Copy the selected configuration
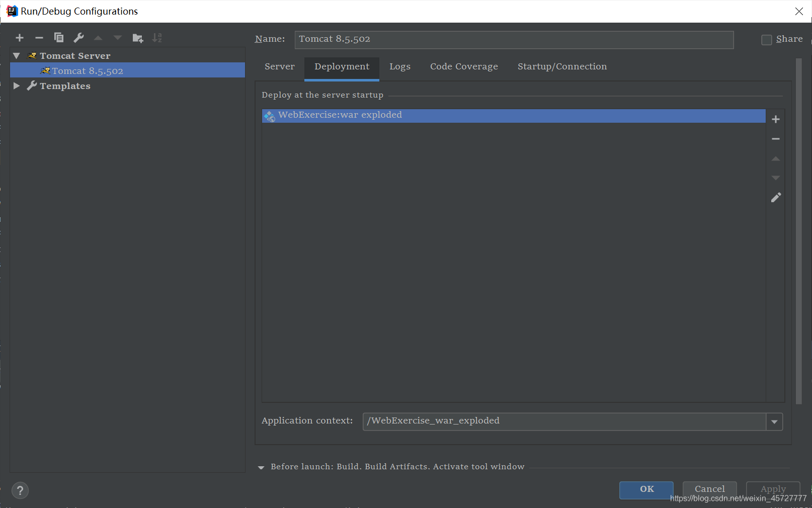The width and height of the screenshot is (812, 508). [58, 37]
